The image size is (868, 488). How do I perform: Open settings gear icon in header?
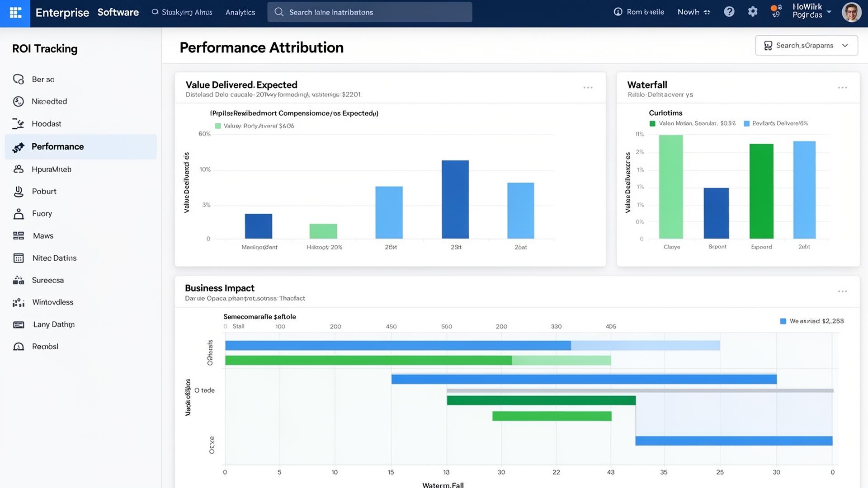(x=752, y=12)
